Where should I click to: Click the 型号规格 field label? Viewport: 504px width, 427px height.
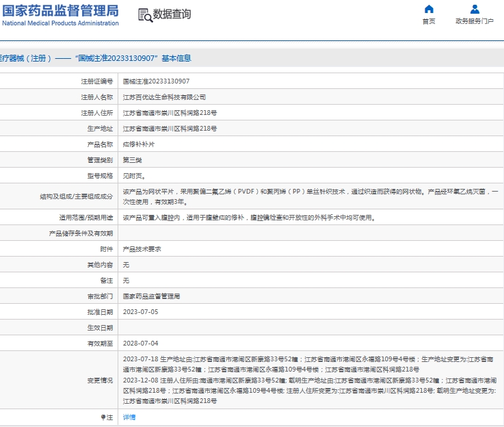click(x=100, y=176)
